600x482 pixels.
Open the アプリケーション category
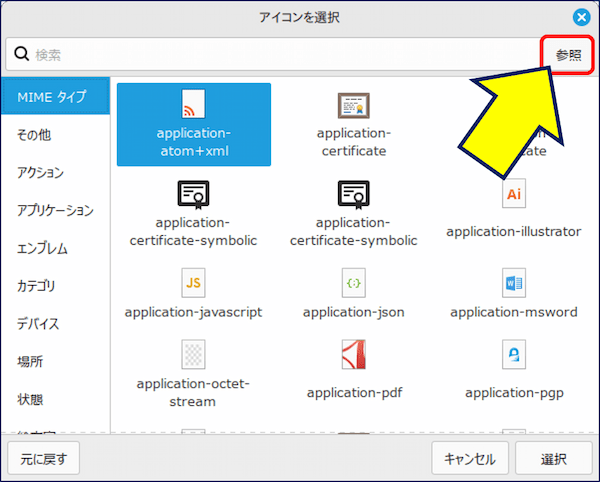pos(55,211)
